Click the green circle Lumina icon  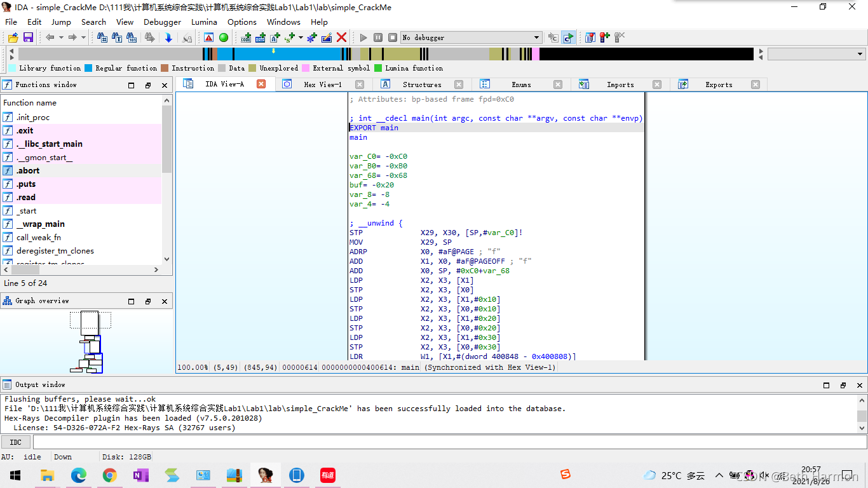(224, 37)
